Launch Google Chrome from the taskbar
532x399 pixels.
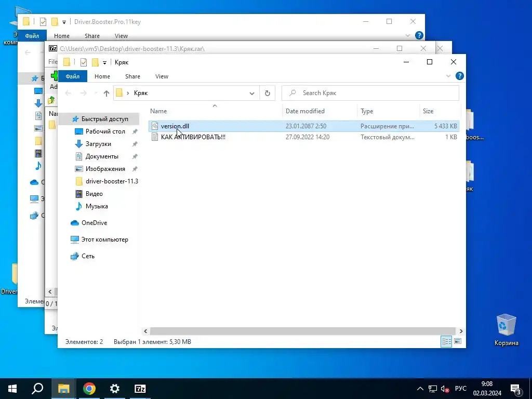point(89,389)
